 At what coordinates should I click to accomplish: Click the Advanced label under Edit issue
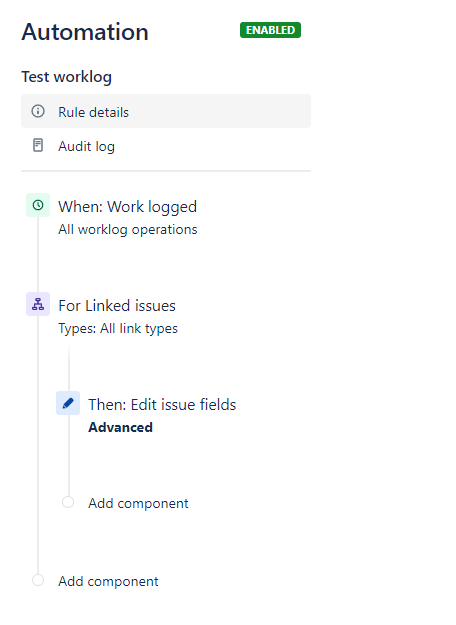[x=120, y=427]
